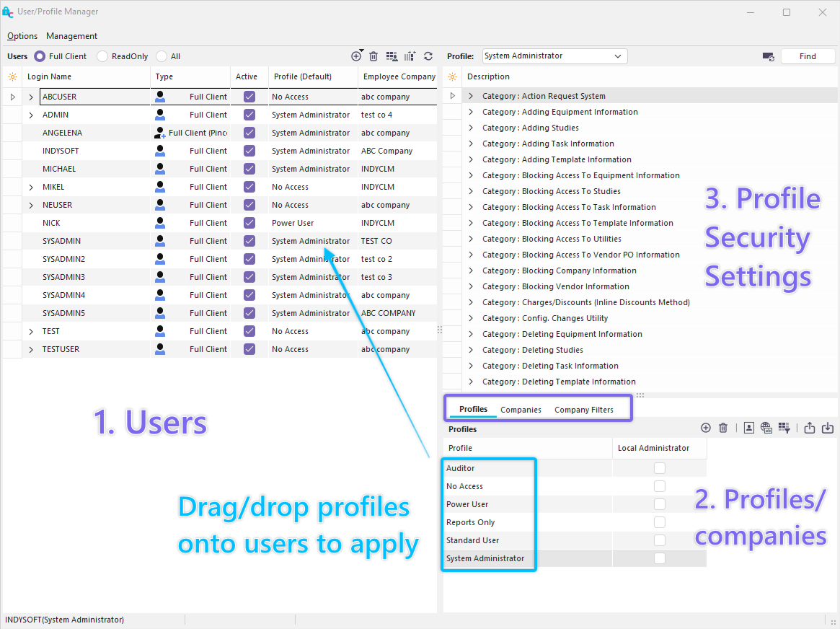Click the add user plus icon
840x629 pixels.
coord(356,56)
